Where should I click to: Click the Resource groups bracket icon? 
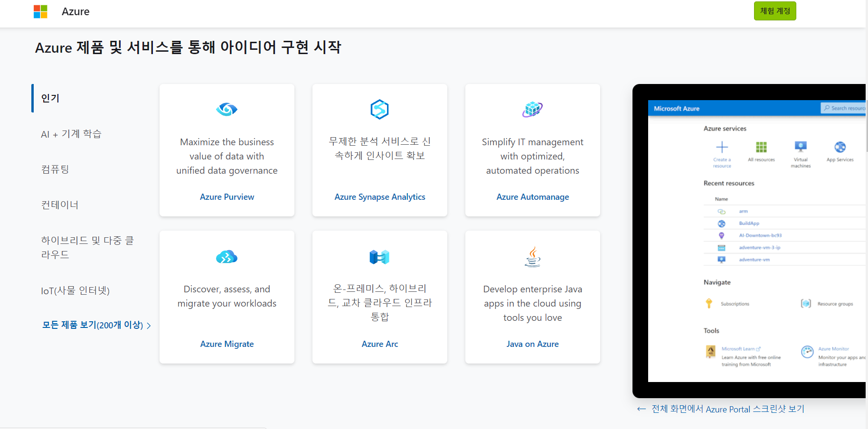(806, 303)
